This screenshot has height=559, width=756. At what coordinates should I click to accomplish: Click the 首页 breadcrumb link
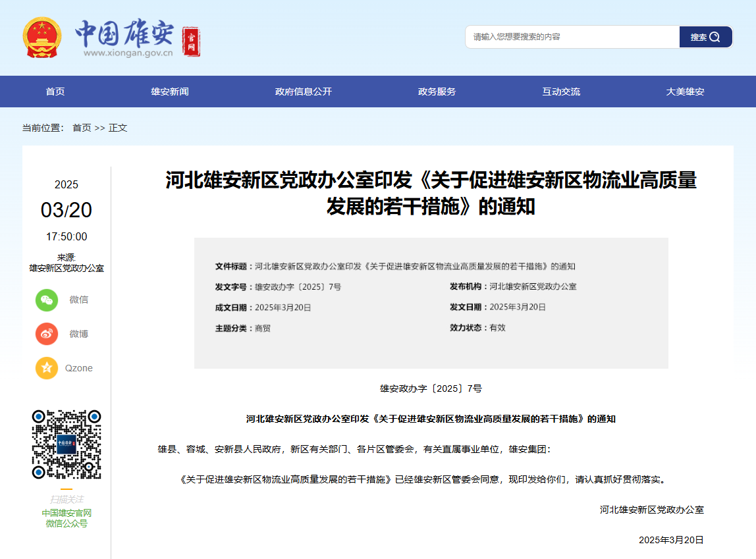point(82,128)
